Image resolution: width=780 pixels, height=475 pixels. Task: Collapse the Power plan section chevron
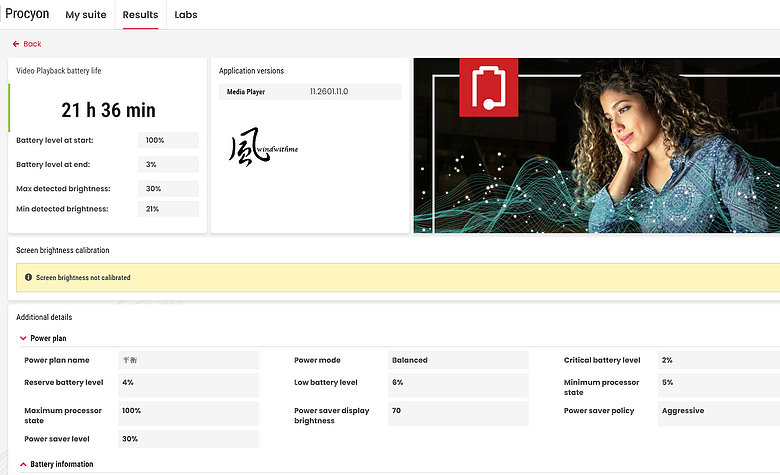pos(23,338)
